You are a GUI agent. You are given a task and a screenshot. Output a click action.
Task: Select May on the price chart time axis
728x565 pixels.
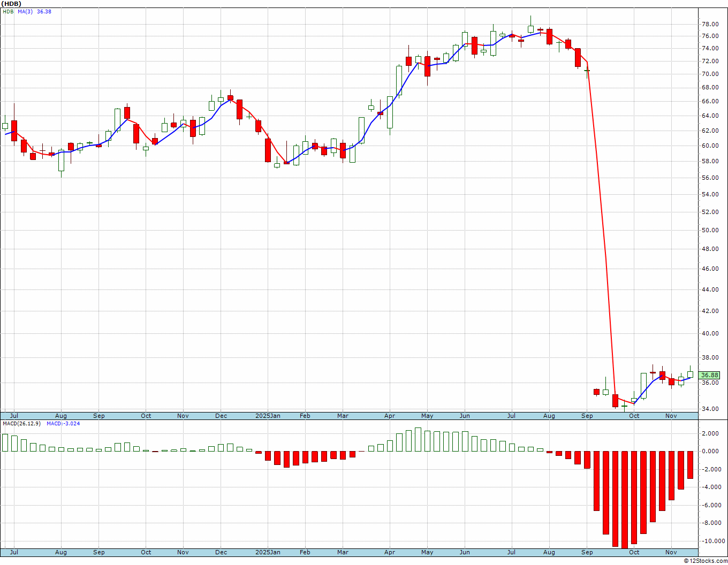coord(427,416)
